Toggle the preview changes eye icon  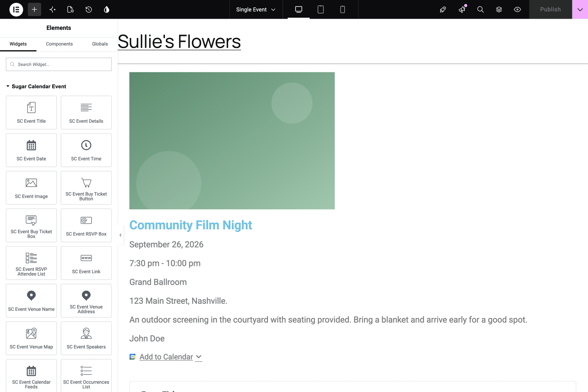pos(517,10)
